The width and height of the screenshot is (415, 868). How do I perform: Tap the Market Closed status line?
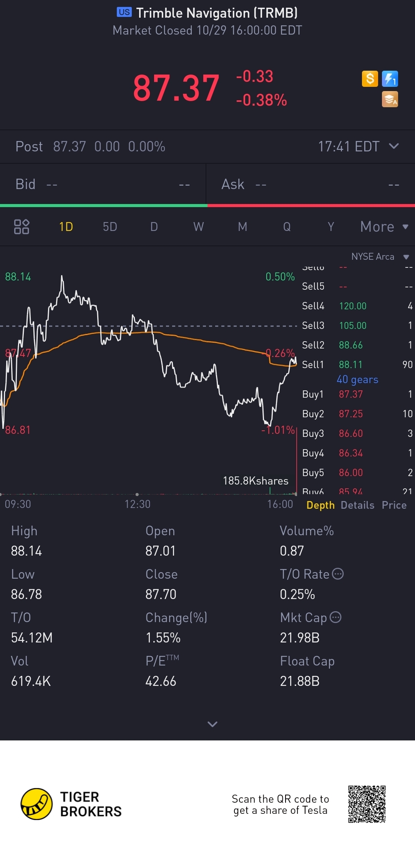tap(207, 30)
